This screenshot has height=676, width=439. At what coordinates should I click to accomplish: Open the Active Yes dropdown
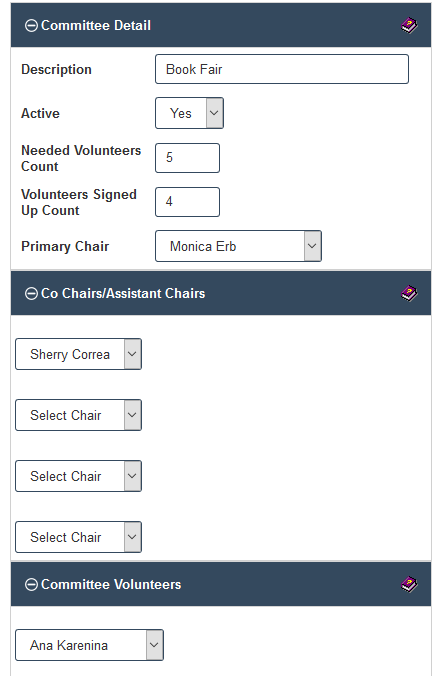point(189,113)
